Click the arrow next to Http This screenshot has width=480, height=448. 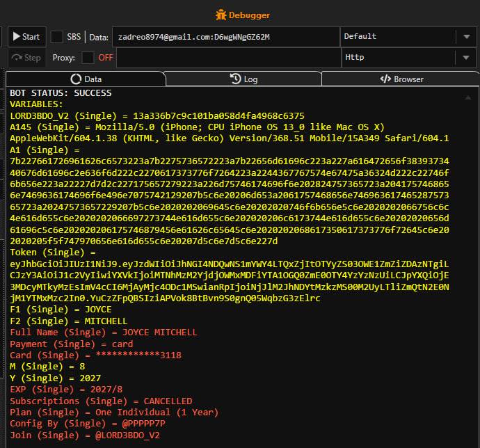[465, 58]
